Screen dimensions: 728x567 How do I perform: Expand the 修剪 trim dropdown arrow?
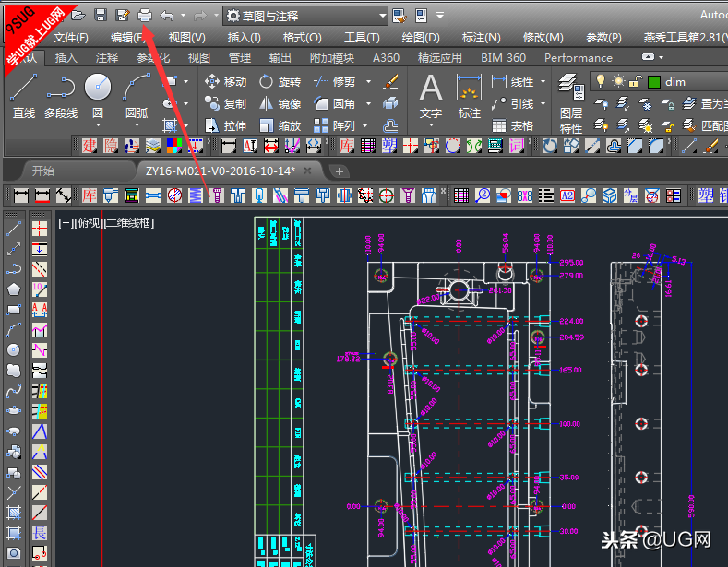[x=369, y=82]
